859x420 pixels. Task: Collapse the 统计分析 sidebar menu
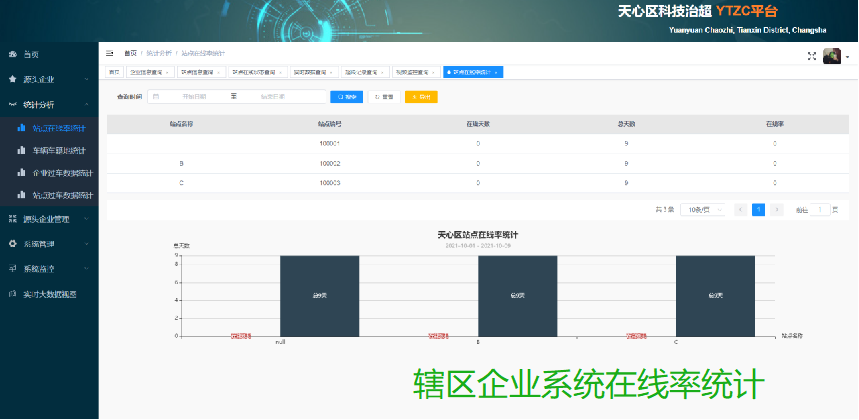tap(48, 103)
